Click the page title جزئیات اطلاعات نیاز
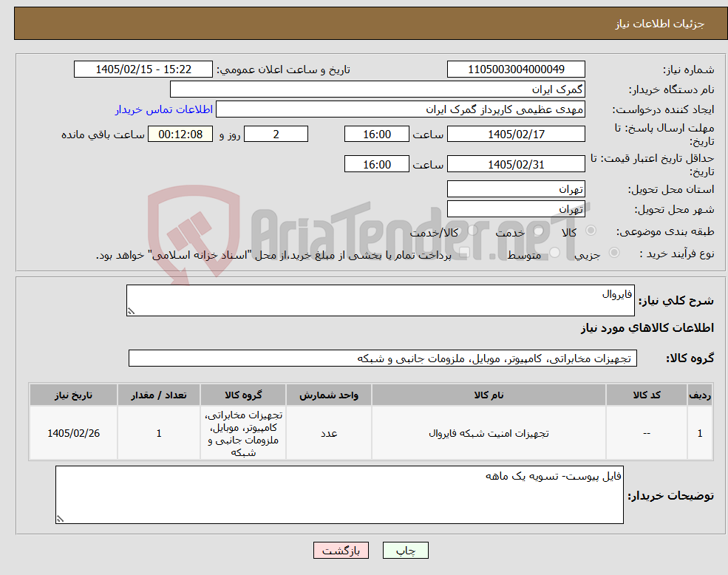Viewport: 728px width, 575px height. [x=660, y=24]
